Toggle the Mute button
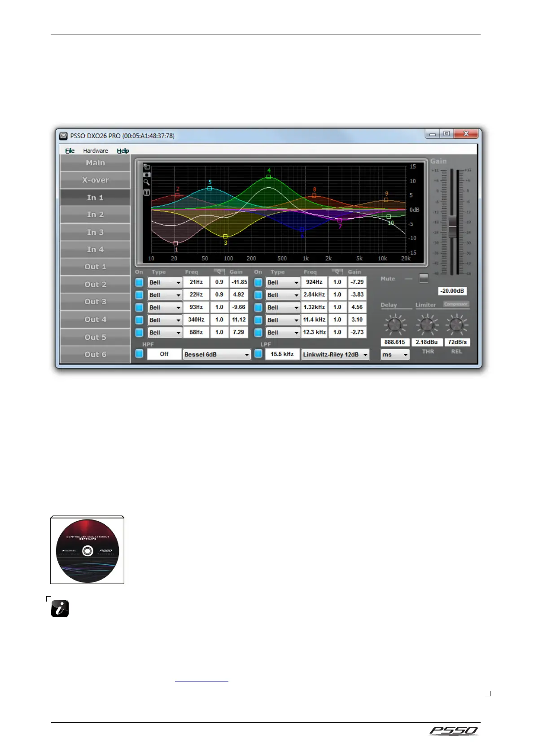This screenshot has width=534, height=756. (x=424, y=278)
